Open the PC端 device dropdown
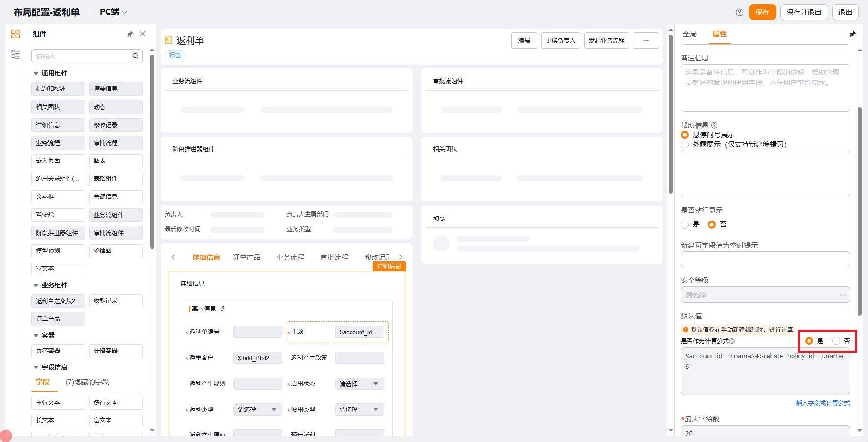 pos(113,12)
